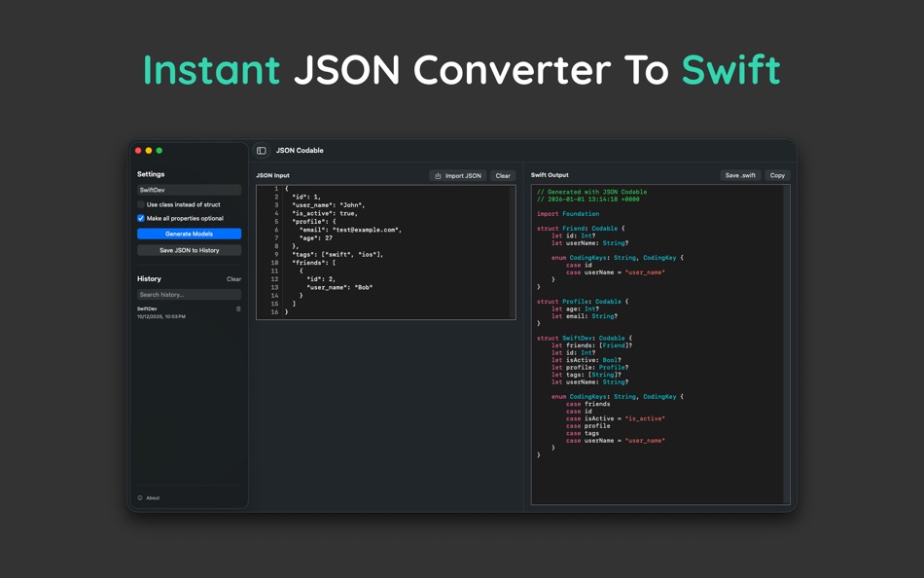Uncheck 'Make all properties optional'
Screen dimensions: 924x578
pos(139,218)
